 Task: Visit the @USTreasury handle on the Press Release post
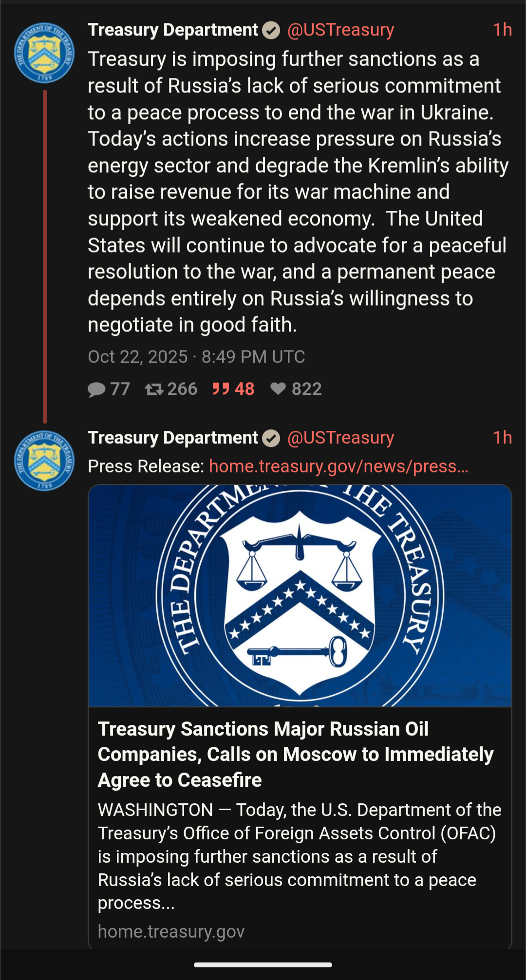coord(340,438)
